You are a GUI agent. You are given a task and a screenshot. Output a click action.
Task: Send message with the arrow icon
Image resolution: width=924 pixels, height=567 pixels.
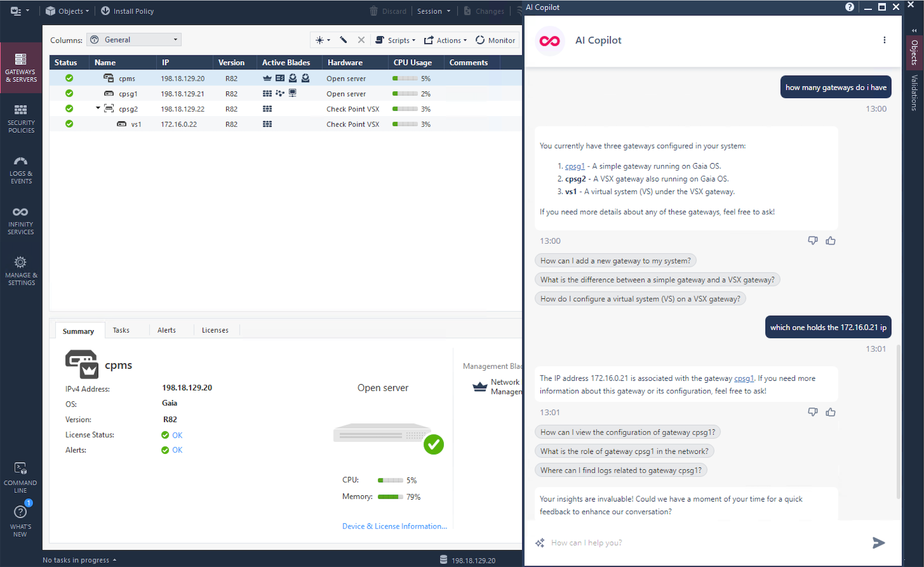pyautogui.click(x=878, y=542)
